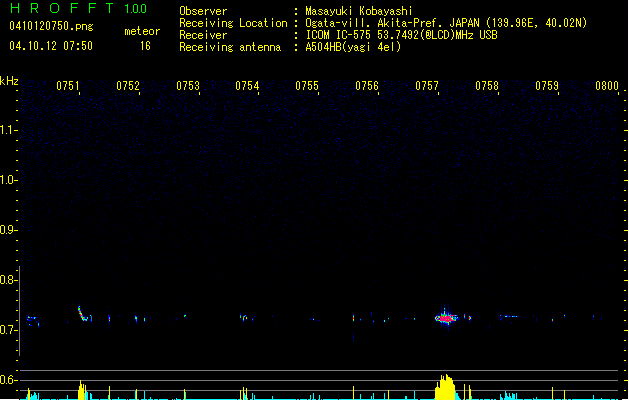Click the kHz axis unit label
The height and width of the screenshot is (400, 629).
pos(9,81)
